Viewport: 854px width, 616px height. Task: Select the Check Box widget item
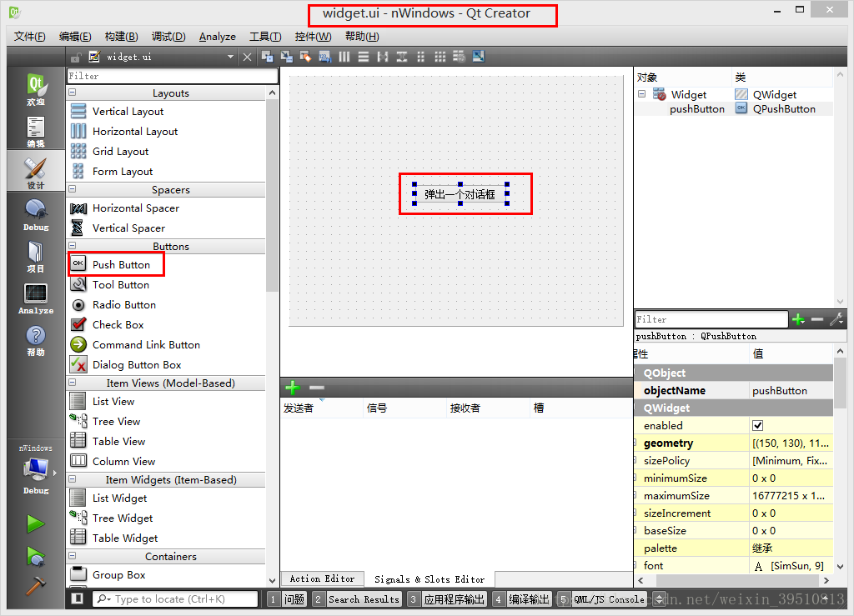pos(118,325)
